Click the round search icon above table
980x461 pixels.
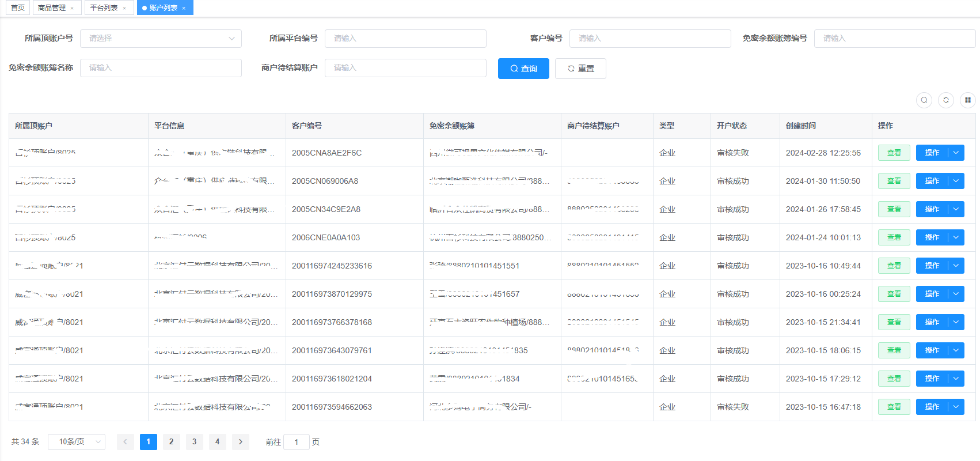coord(924,100)
